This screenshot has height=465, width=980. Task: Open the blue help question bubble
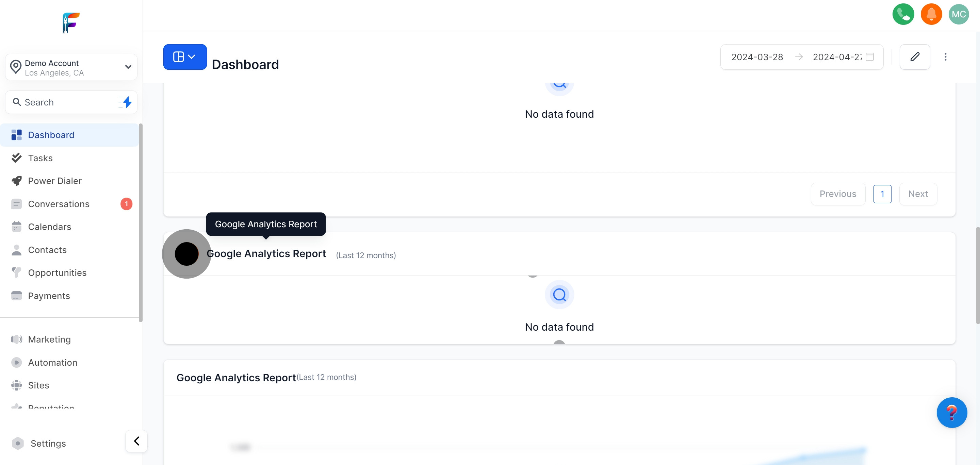(x=951, y=412)
